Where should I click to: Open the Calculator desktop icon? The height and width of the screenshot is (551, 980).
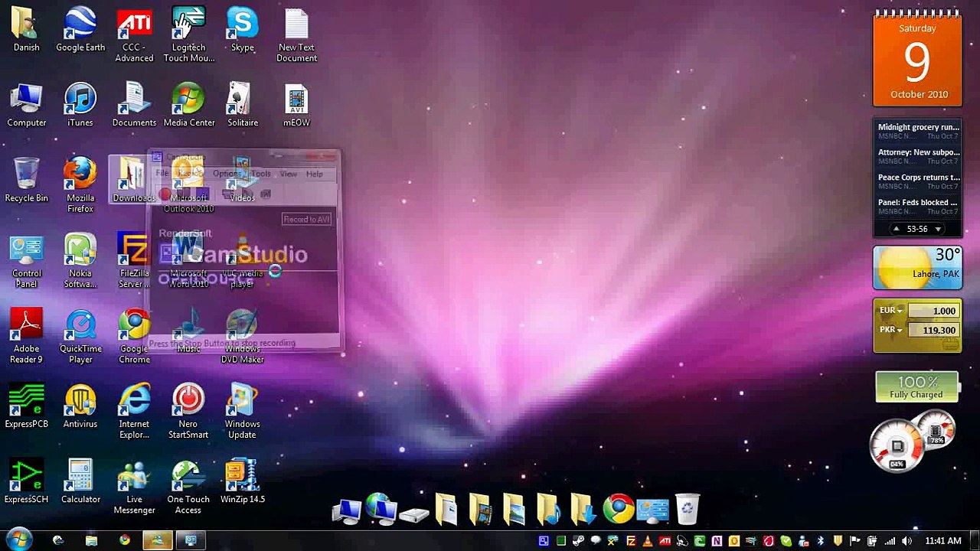(x=80, y=482)
